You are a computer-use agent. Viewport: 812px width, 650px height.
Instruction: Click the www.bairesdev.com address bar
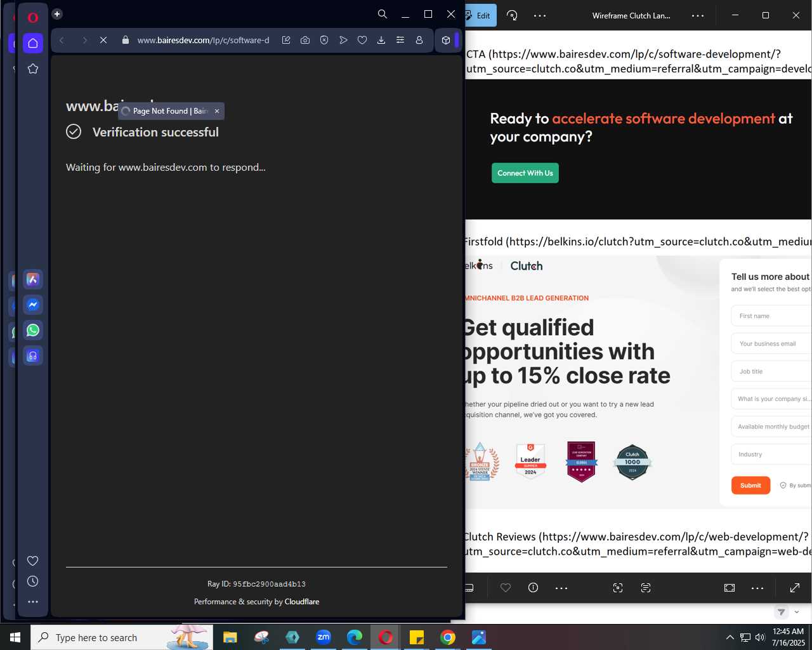click(203, 40)
